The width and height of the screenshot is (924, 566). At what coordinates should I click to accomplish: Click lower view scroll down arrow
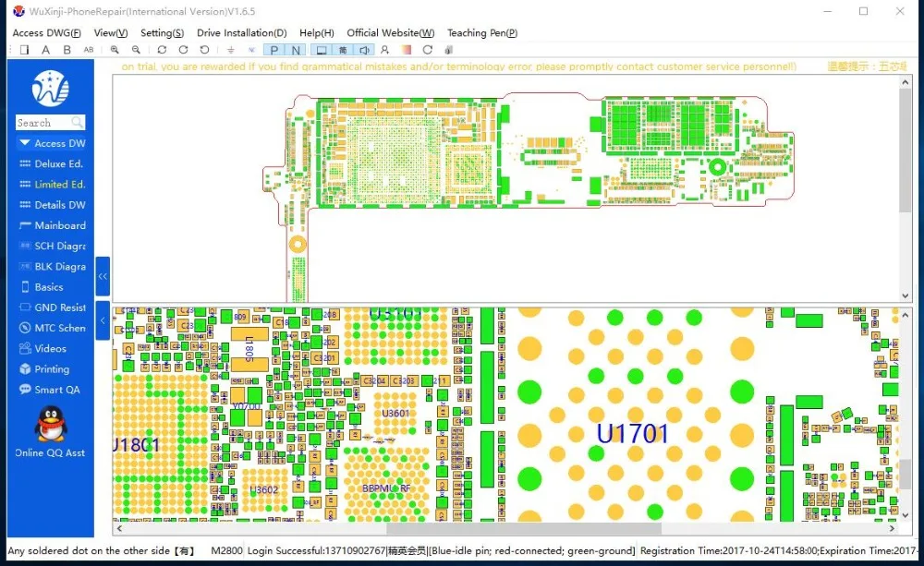tap(906, 515)
